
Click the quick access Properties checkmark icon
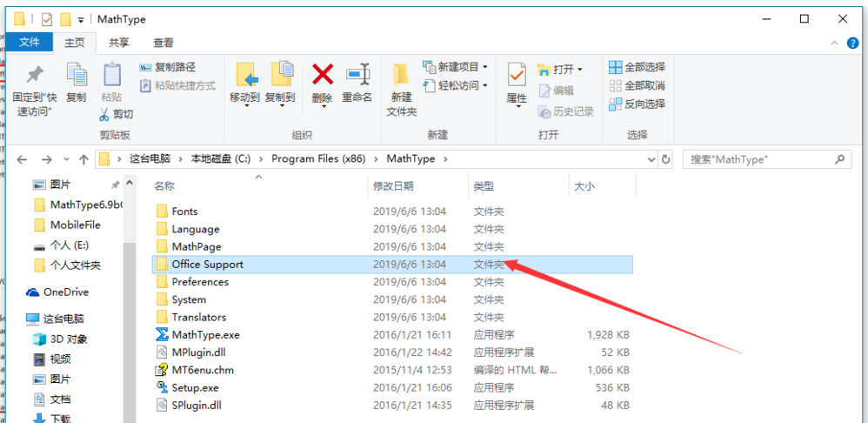47,19
